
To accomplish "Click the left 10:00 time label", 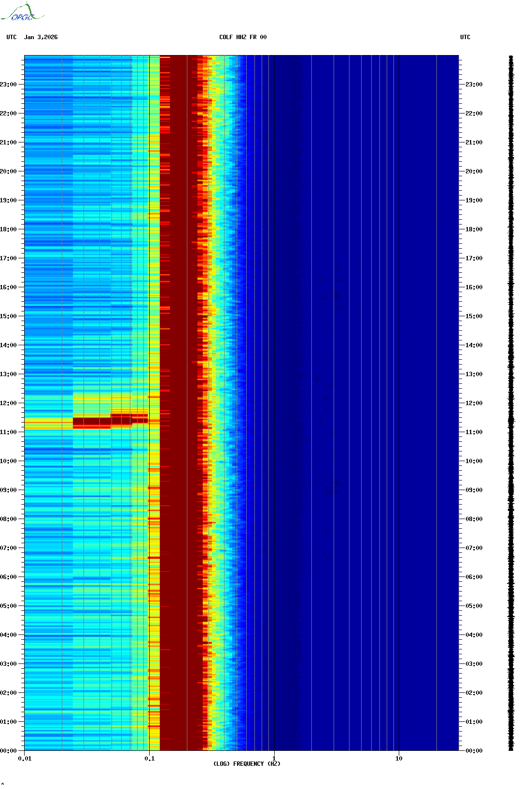I will (x=8, y=461).
